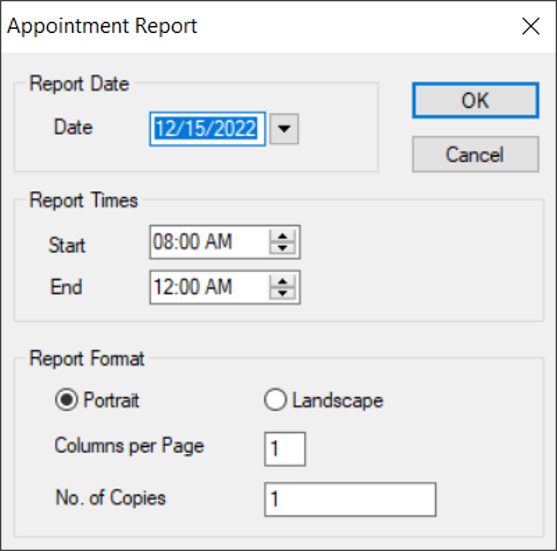Select the AM part of Start time
This screenshot has height=551, width=557.
click(x=218, y=242)
